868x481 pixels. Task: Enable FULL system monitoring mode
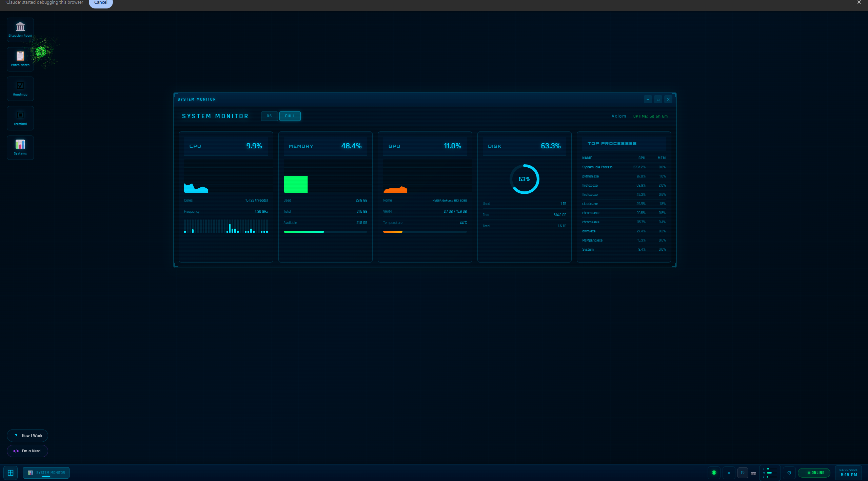pos(290,116)
